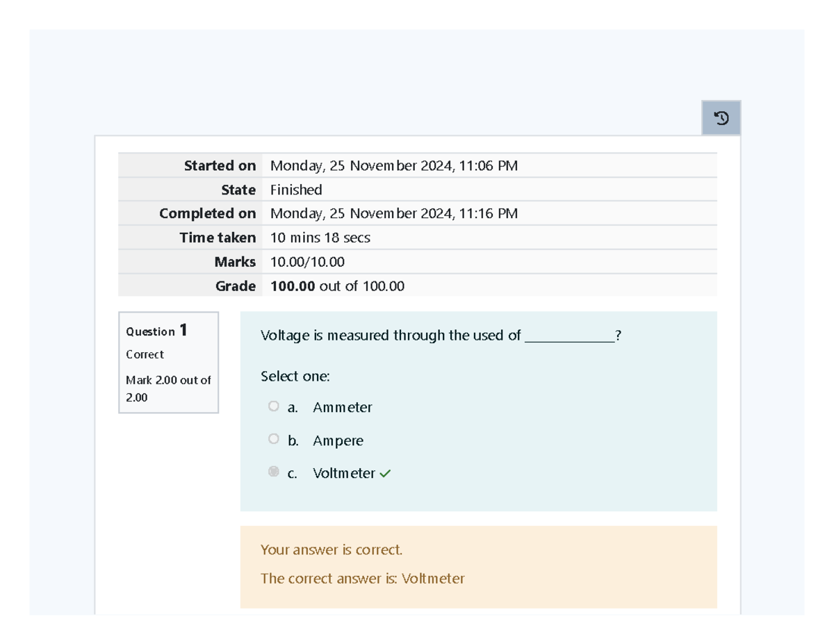The image size is (834, 644).
Task: Click the 'Correct' status in question box
Action: [x=145, y=354]
